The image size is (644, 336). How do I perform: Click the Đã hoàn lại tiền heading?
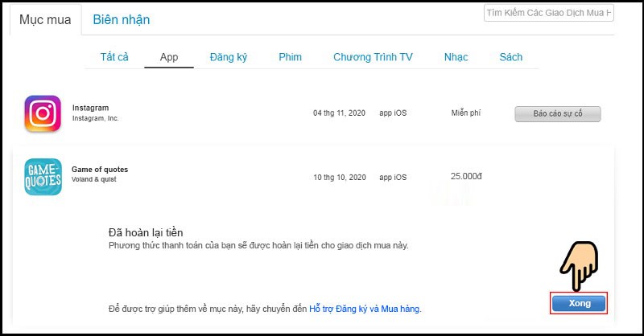point(146,232)
